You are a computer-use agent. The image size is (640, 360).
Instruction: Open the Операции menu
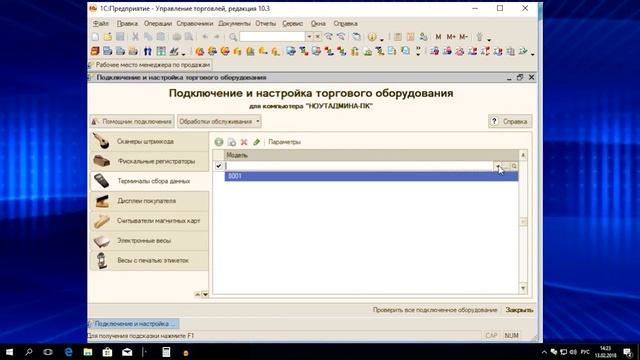tap(158, 24)
